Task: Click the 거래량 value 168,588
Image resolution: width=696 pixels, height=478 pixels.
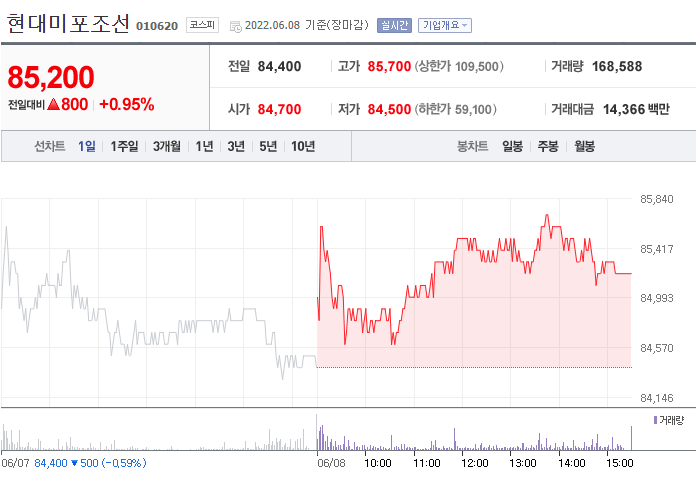Action: 617,67
